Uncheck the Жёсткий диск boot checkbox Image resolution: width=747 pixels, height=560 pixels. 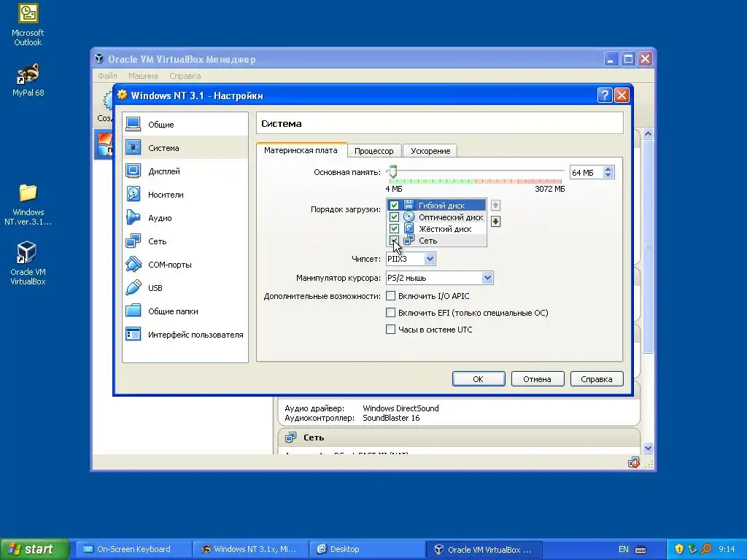394,228
